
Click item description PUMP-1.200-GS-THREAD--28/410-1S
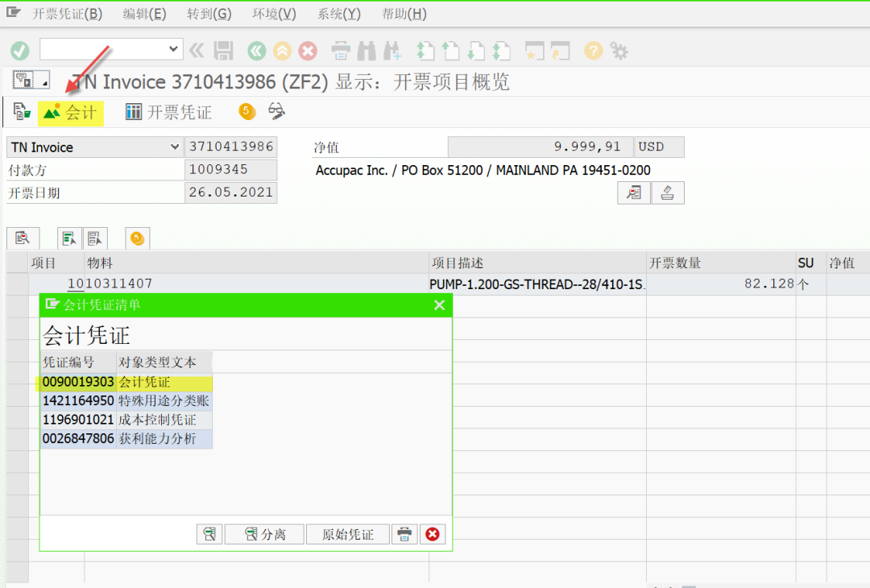point(536,284)
